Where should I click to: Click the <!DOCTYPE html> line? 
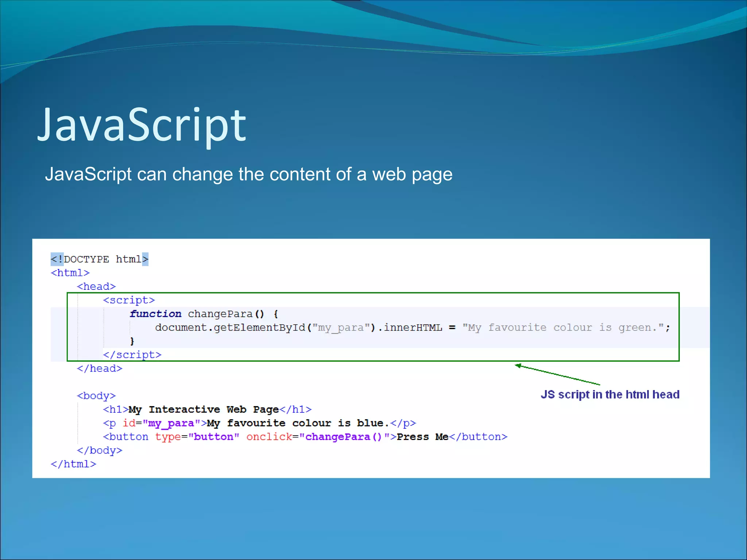pos(100,259)
